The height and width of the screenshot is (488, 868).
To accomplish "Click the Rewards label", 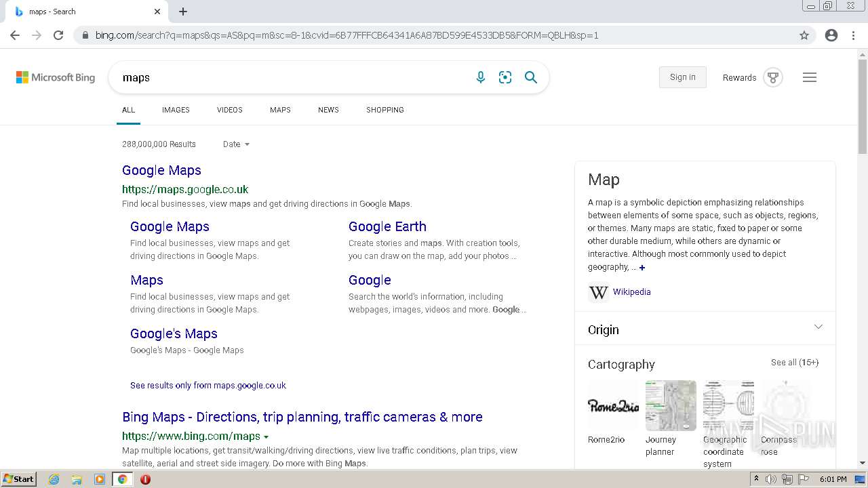I will pos(739,78).
